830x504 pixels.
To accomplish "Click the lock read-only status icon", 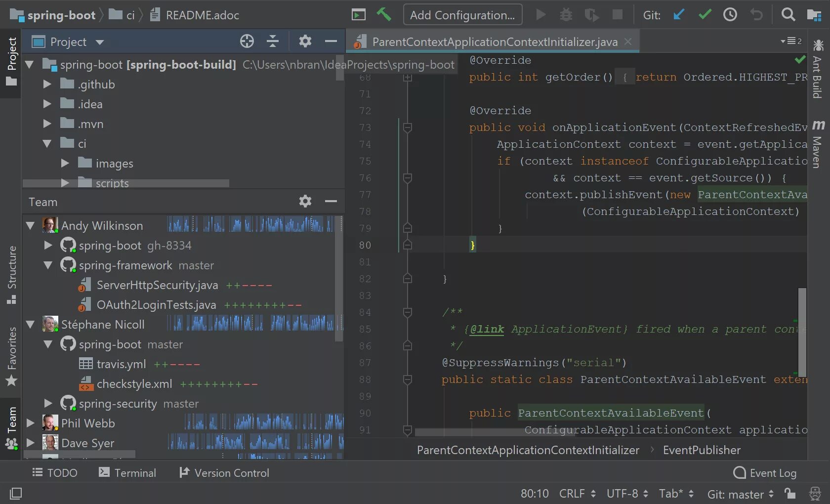I will [790, 493].
